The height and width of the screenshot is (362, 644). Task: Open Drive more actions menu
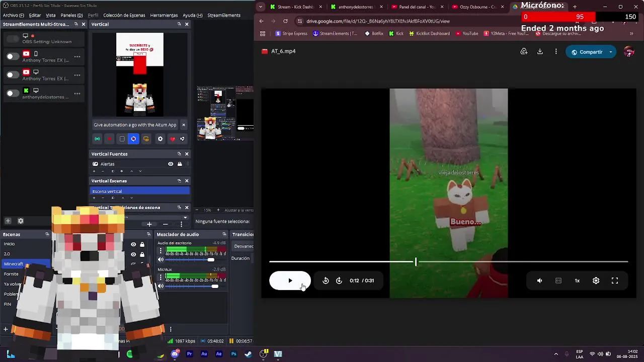click(556, 51)
